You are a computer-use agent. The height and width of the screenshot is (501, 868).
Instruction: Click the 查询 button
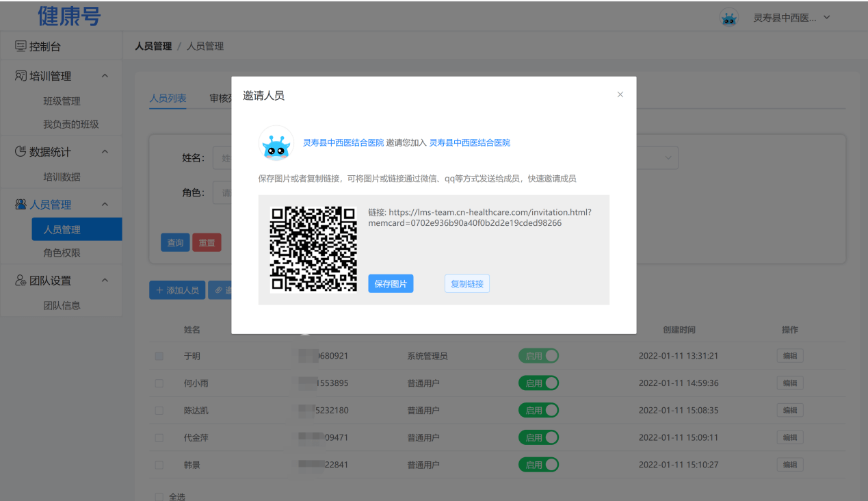pyautogui.click(x=175, y=242)
